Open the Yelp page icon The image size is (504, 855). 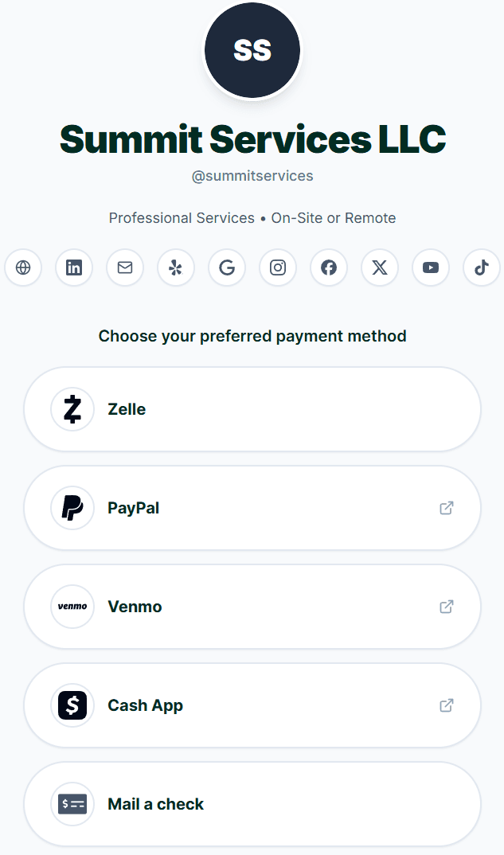click(175, 267)
